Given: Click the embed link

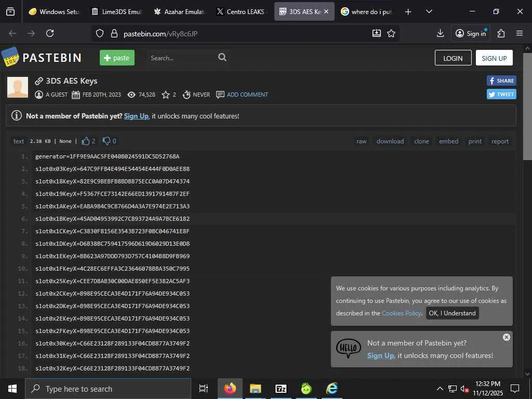Looking at the screenshot, I should point(448,141).
